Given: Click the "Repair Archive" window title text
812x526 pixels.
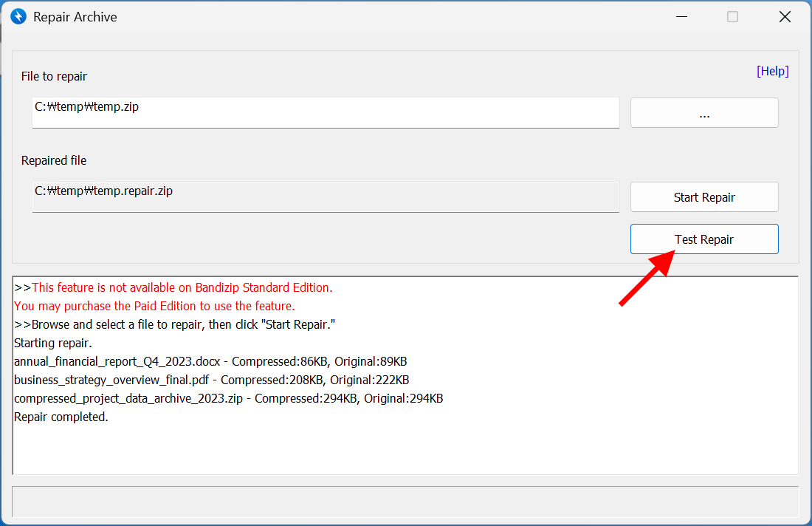Looking at the screenshot, I should coord(75,17).
